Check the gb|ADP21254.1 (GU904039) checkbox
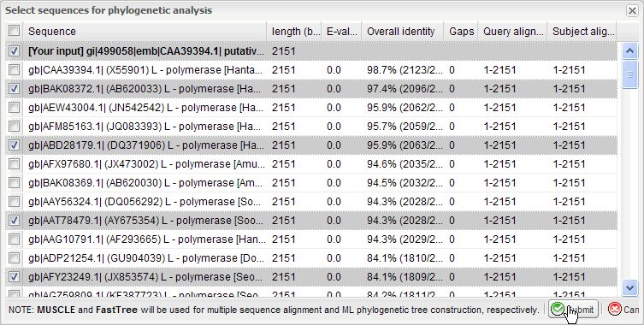The width and height of the screenshot is (644, 325). 14,258
